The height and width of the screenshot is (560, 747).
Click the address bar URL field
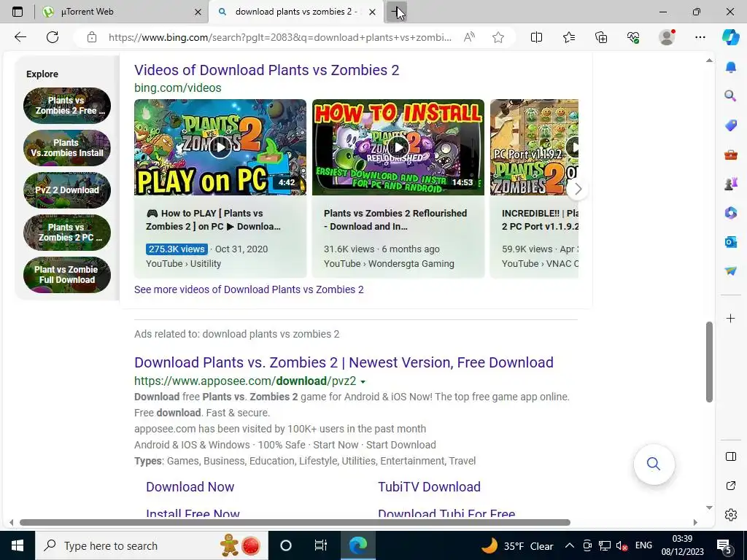tap(280, 37)
